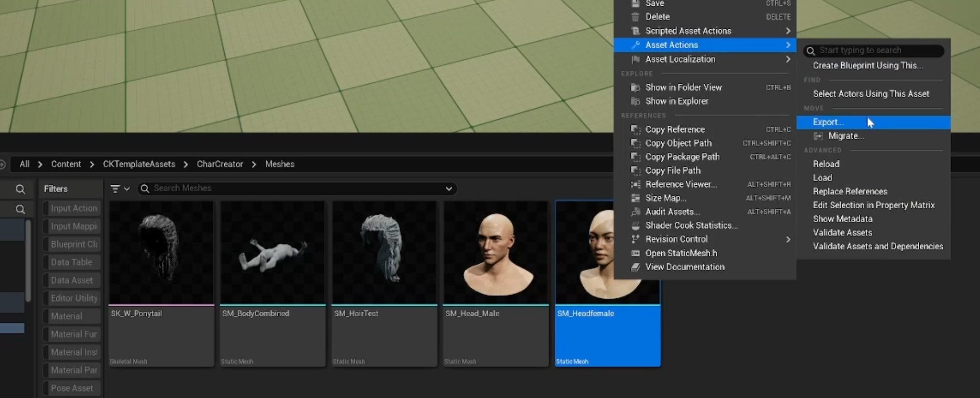The image size is (980, 398).
Task: Click the Audit Assets icon
Action: [635, 212]
